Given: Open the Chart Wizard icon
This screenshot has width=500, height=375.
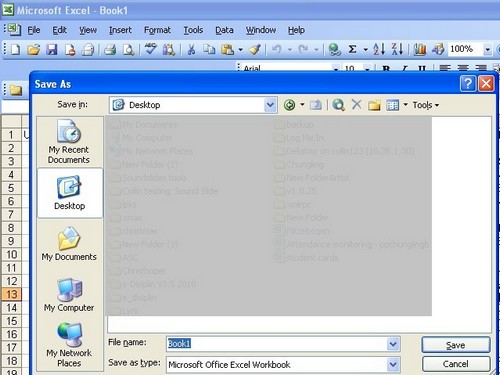Looking at the screenshot, I should point(420,50).
